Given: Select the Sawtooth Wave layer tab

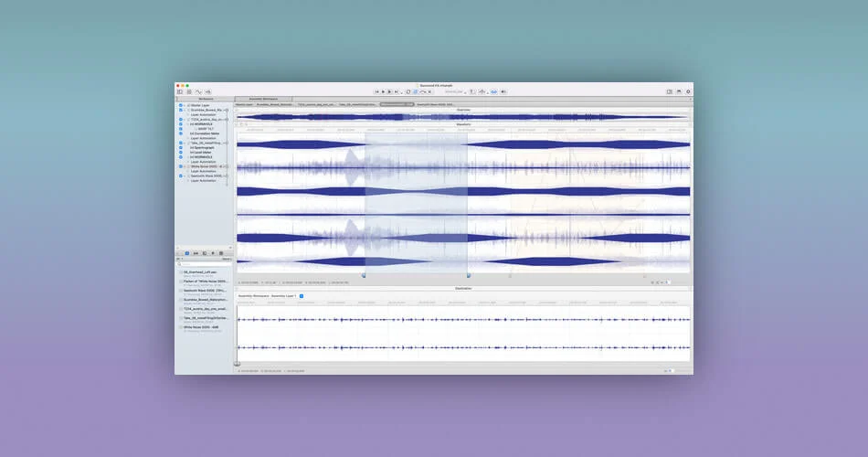Looking at the screenshot, I should point(435,105).
